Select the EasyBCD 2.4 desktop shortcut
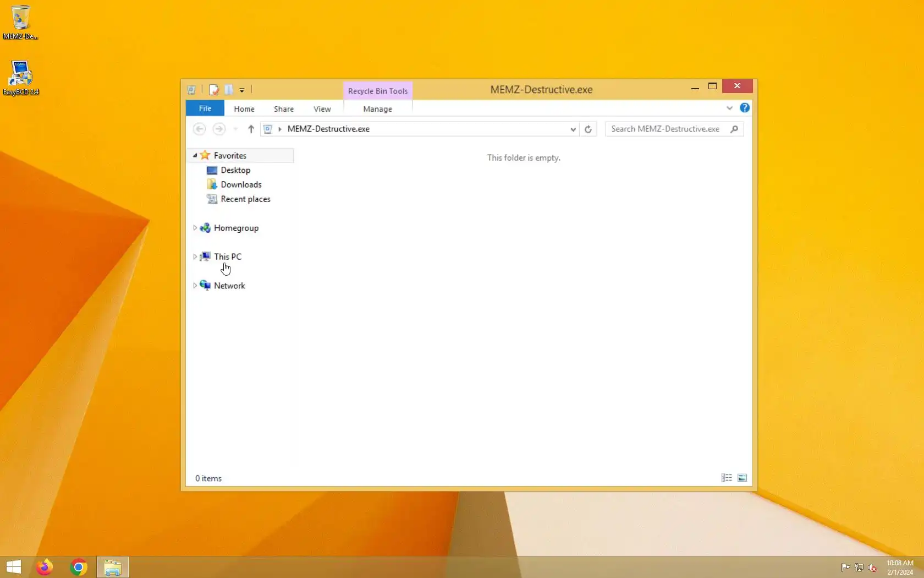 point(21,78)
